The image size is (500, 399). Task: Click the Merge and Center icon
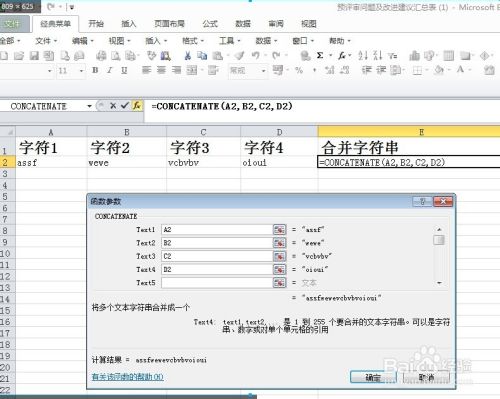[x=192, y=70]
